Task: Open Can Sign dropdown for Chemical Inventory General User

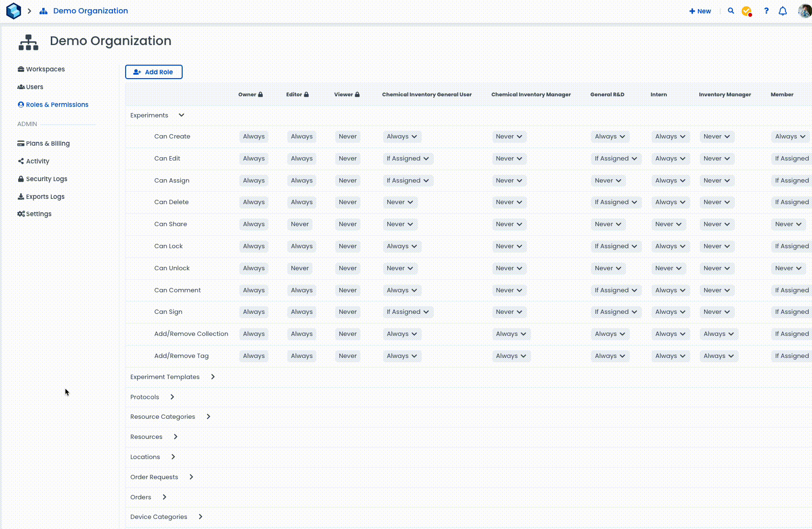Action: click(x=408, y=312)
